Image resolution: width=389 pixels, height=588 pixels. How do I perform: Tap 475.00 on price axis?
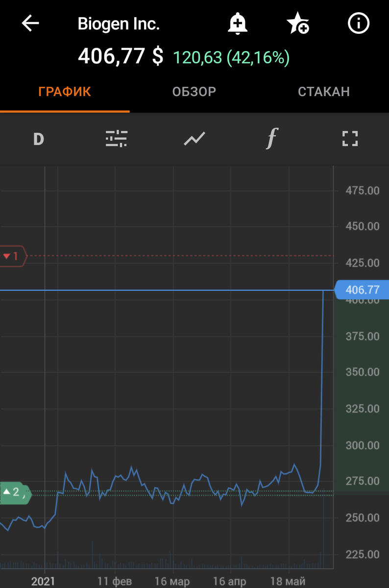(363, 191)
